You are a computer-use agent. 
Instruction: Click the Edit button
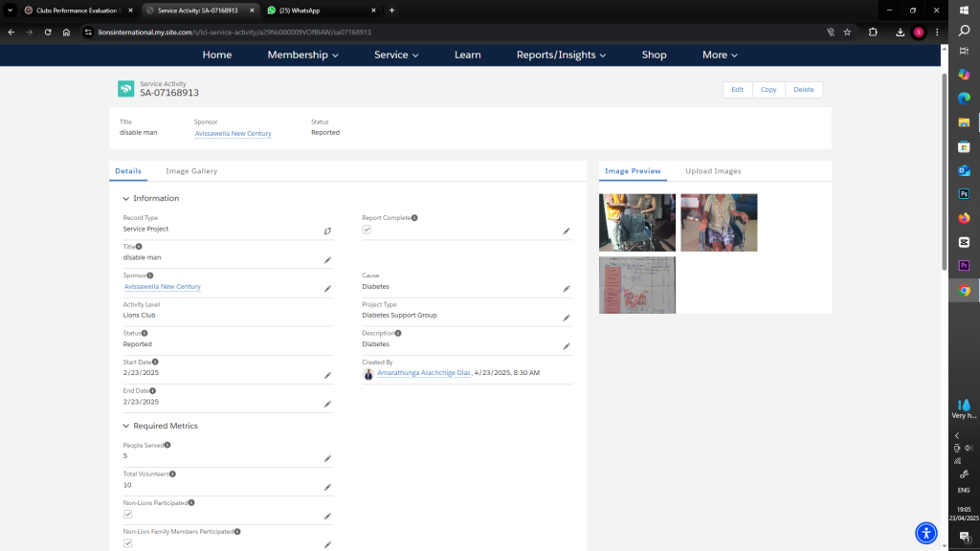[x=738, y=89]
